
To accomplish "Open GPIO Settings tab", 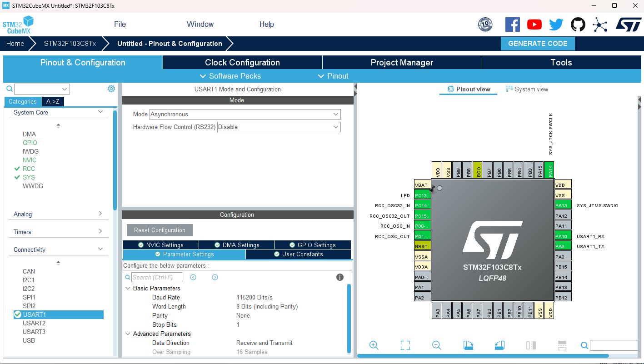I will point(313,245).
